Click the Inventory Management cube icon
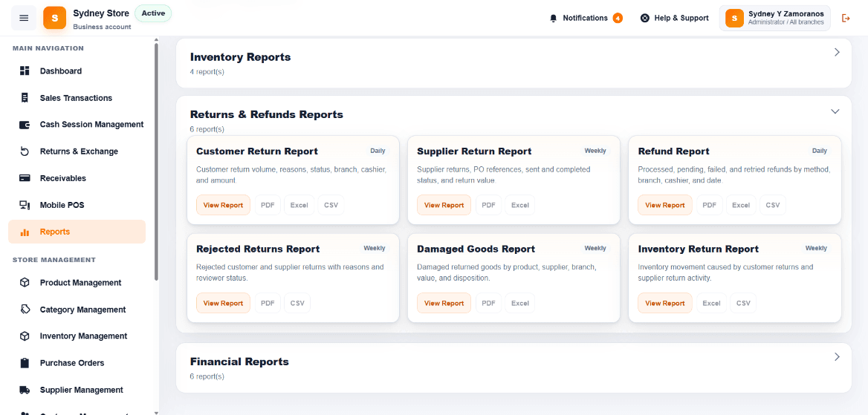Image resolution: width=868 pixels, height=415 pixels. click(x=25, y=336)
